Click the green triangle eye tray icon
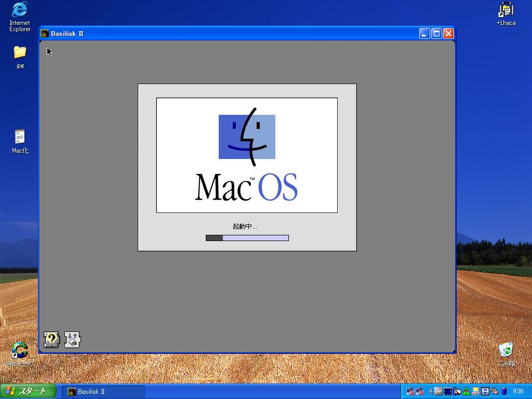 click(467, 392)
